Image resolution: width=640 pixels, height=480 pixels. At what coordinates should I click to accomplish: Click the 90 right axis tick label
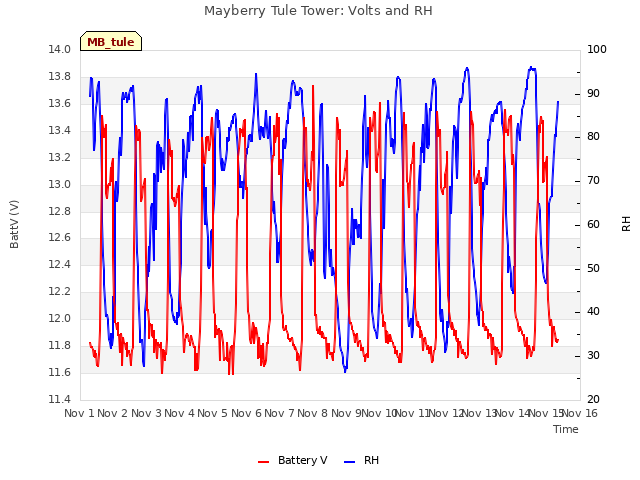pyautogui.click(x=593, y=93)
